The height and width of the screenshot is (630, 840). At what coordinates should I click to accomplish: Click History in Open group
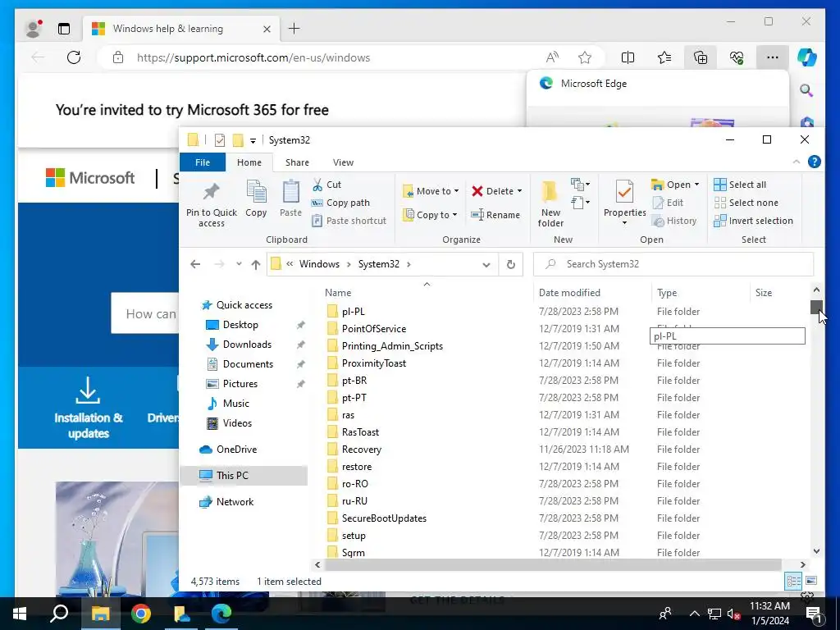(674, 221)
